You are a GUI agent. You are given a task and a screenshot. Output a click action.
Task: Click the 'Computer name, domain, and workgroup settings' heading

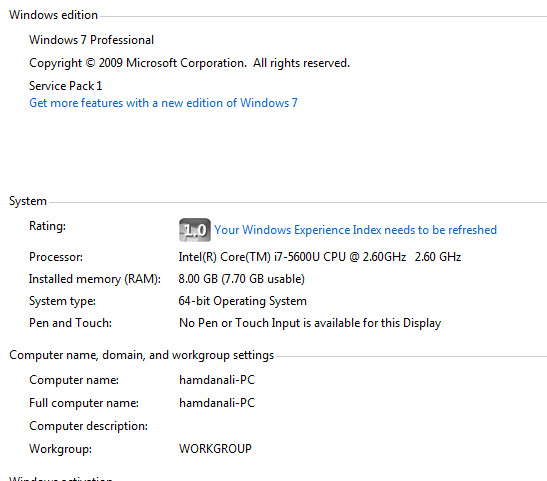click(142, 355)
